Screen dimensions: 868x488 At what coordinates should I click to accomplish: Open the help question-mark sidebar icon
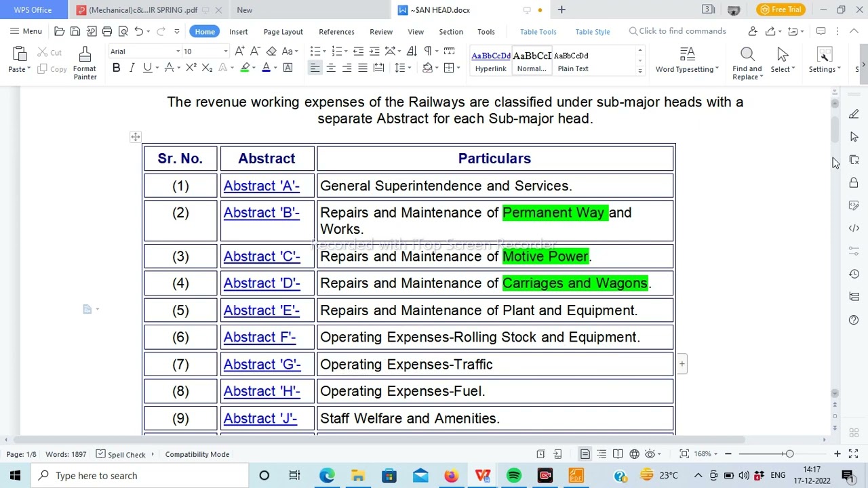pos(854,319)
